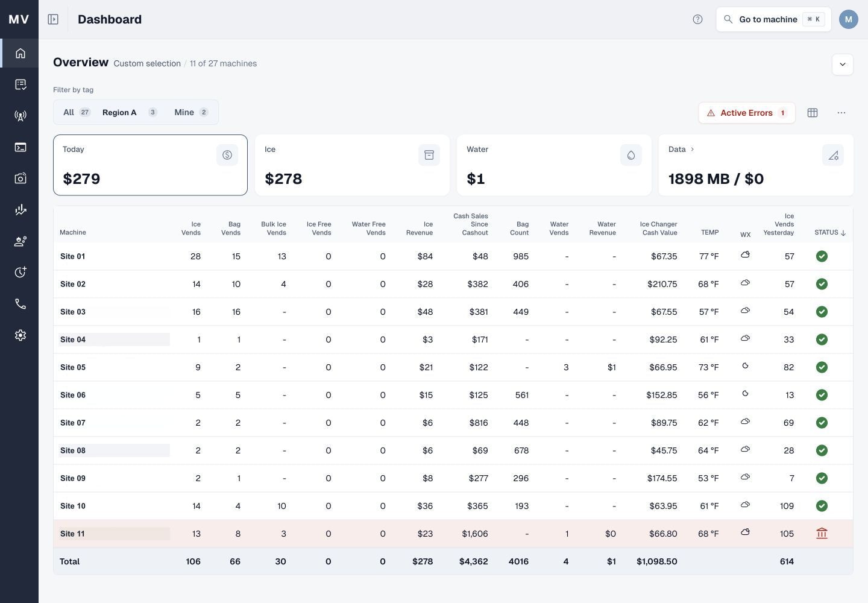Open the terminal console sidebar icon
The height and width of the screenshot is (603, 868).
point(20,147)
